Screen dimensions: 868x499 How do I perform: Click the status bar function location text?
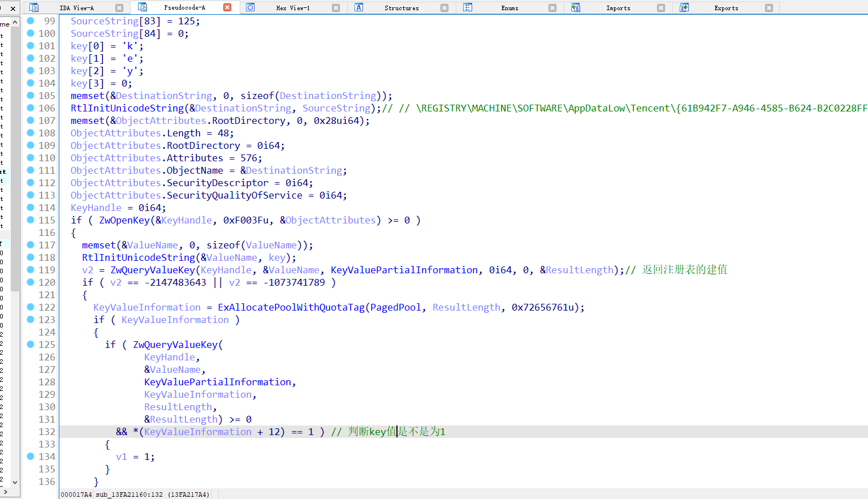[152, 494]
